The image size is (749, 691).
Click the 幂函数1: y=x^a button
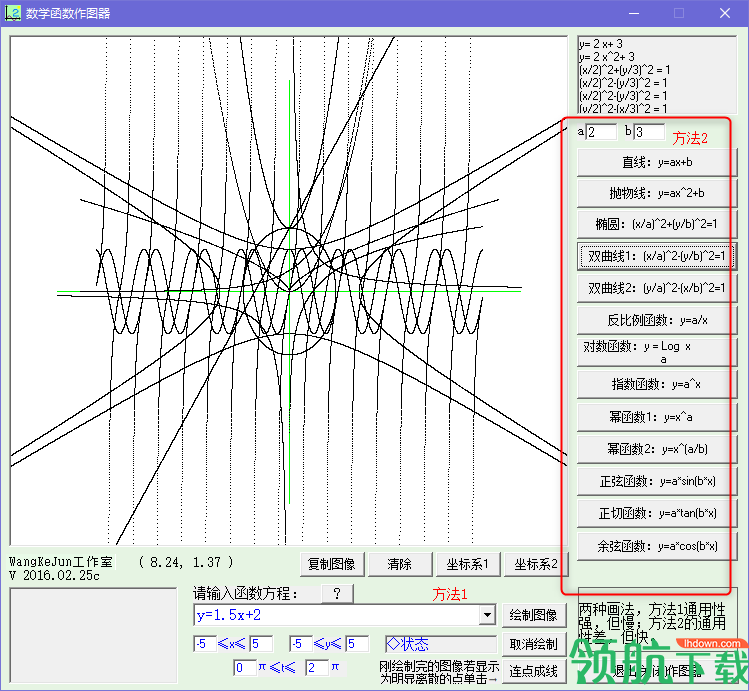(x=657, y=417)
